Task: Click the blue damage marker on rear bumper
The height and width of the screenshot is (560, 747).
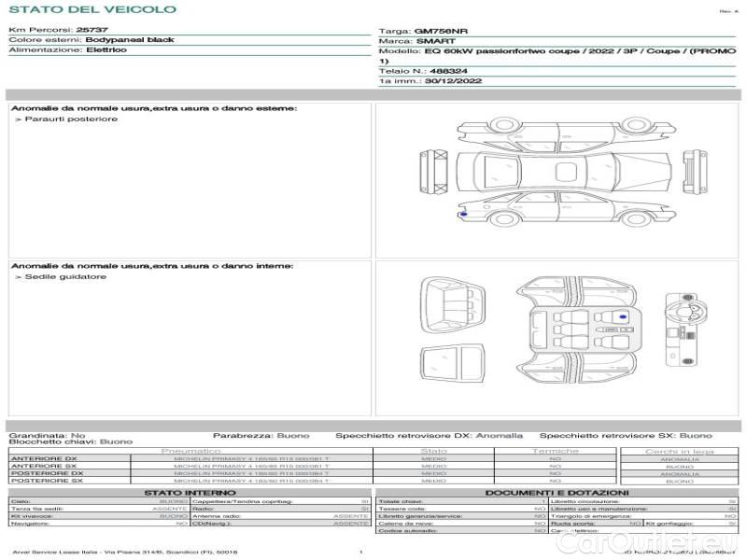Action: tap(464, 214)
